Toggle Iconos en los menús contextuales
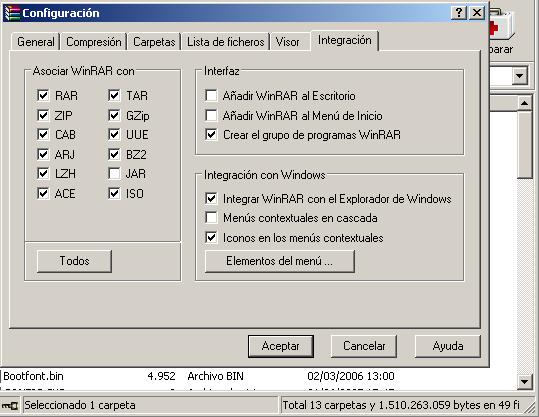539x417 pixels. click(x=211, y=238)
